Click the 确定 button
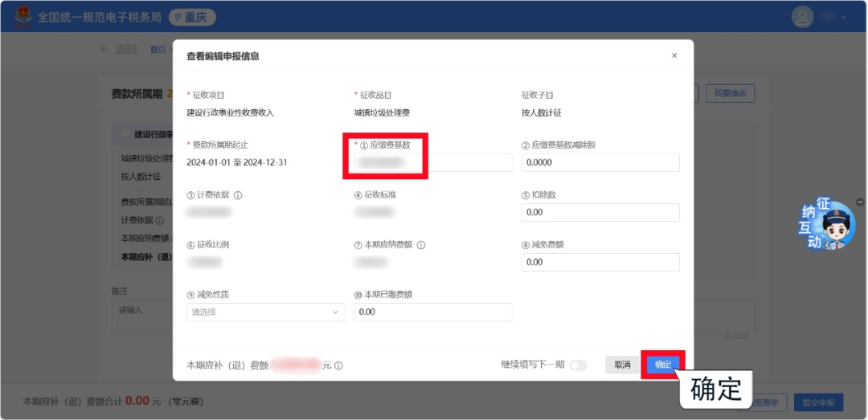 663,365
